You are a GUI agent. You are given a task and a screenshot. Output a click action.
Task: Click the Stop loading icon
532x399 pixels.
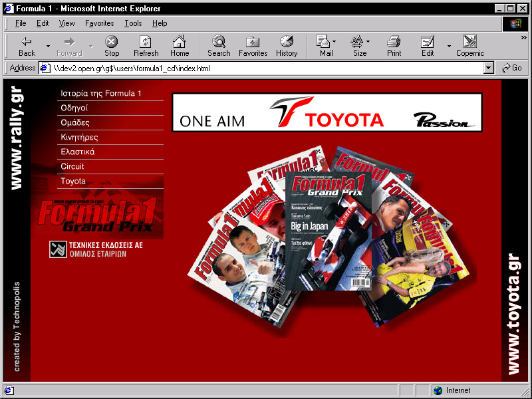(112, 46)
